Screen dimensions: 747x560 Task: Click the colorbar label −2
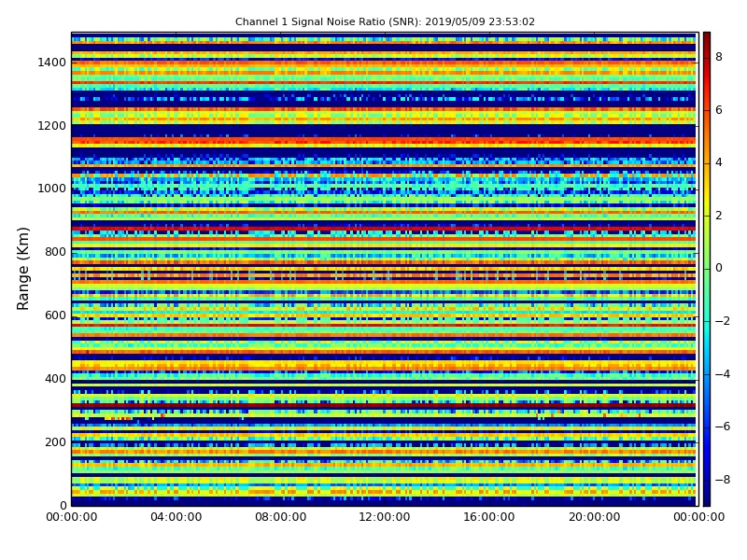tap(723, 321)
